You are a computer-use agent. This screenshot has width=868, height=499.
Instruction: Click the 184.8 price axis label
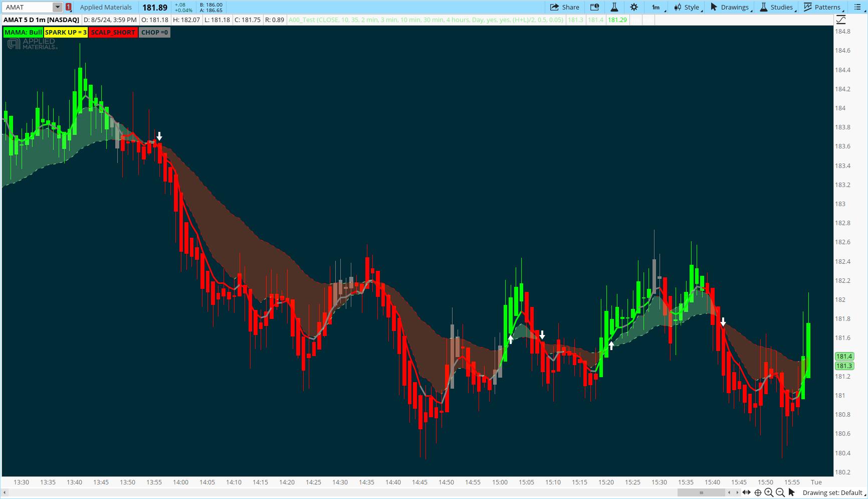[843, 31]
